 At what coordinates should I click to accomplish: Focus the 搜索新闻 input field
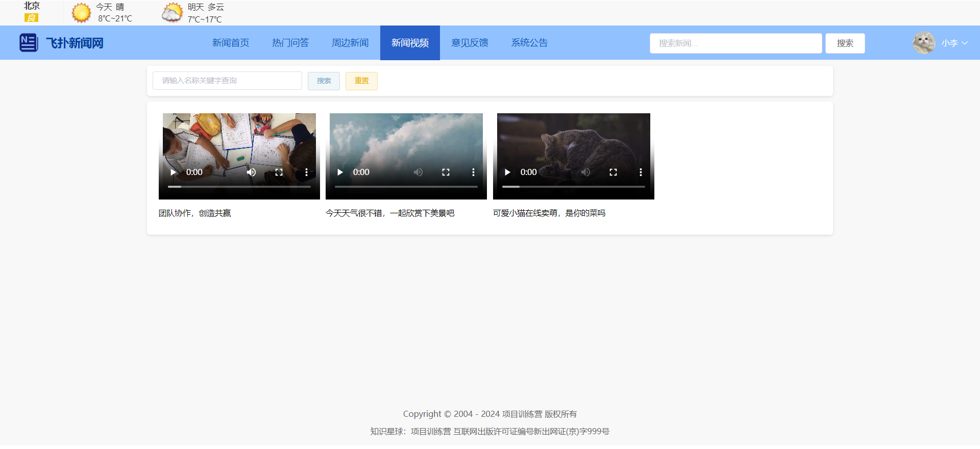(x=736, y=43)
